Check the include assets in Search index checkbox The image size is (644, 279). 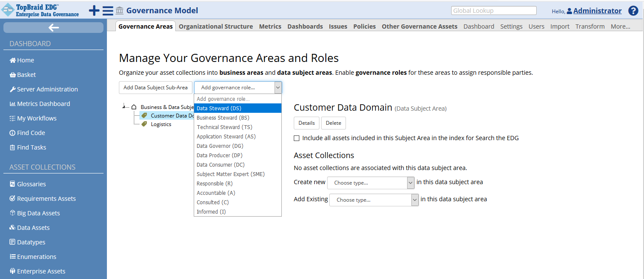[x=297, y=138]
